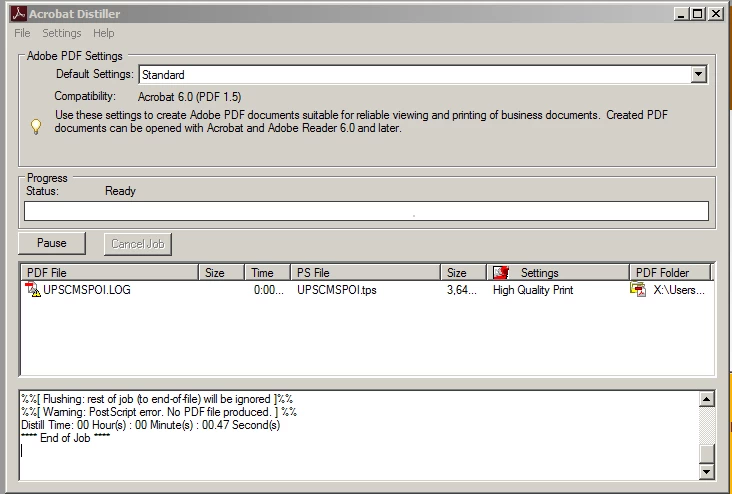Click the 0:00... time cell
Viewport: 732px width, 494px height.
268,290
